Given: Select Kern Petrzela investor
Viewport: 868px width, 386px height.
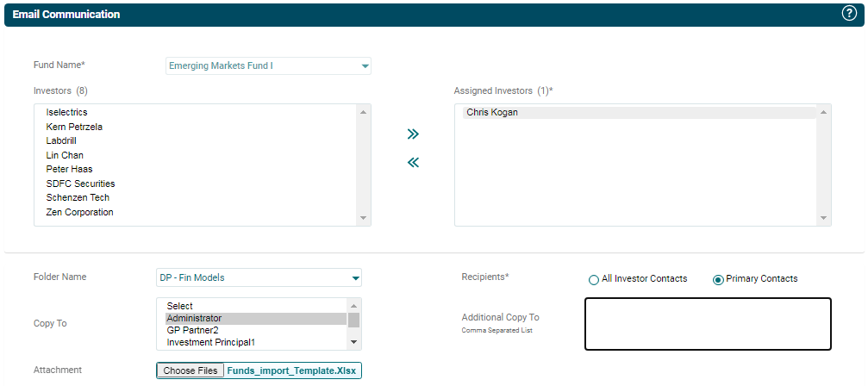Looking at the screenshot, I should tap(74, 127).
